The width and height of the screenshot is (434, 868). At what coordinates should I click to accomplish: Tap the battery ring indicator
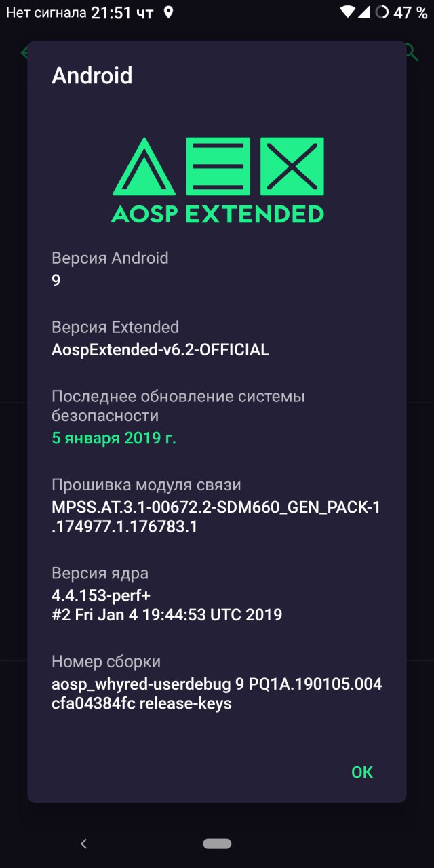[382, 12]
